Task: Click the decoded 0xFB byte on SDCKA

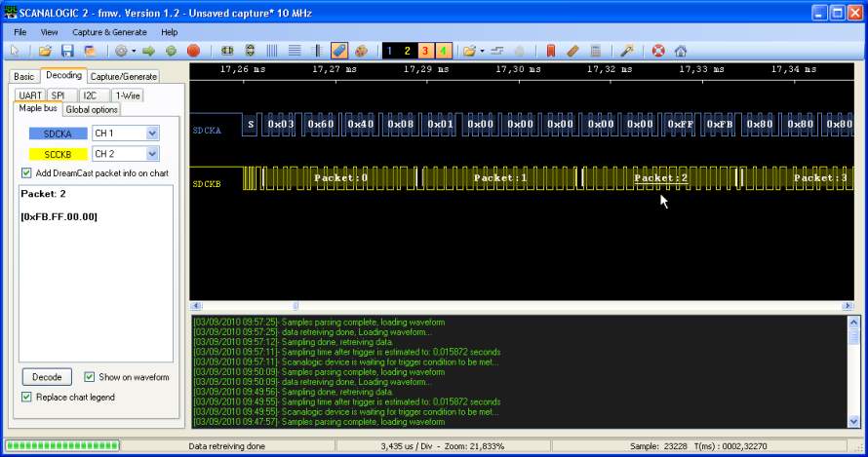Action: point(720,124)
